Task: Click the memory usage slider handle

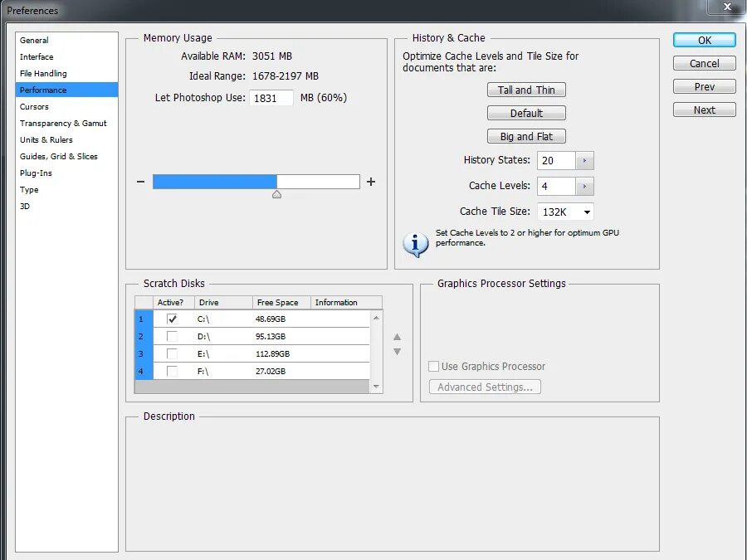Action: pos(276,194)
